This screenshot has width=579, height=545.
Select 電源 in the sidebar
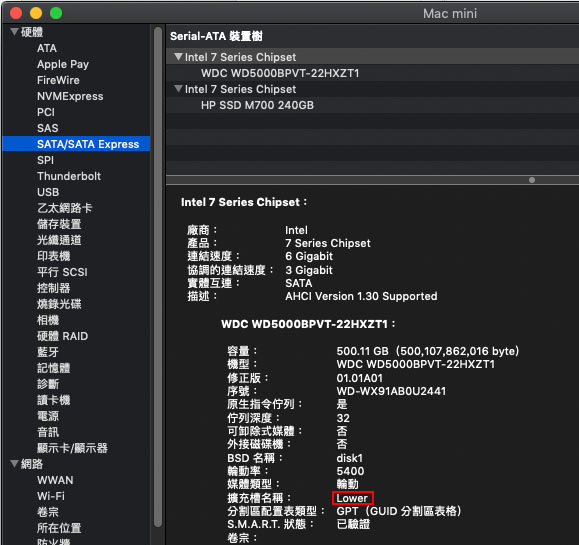[48, 416]
